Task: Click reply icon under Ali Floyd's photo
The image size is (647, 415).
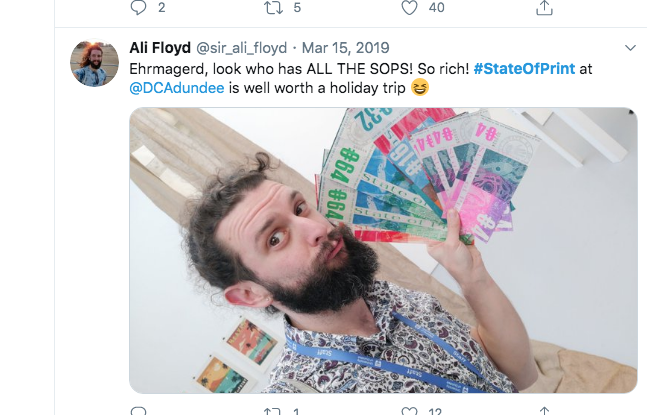Action: coord(138,410)
